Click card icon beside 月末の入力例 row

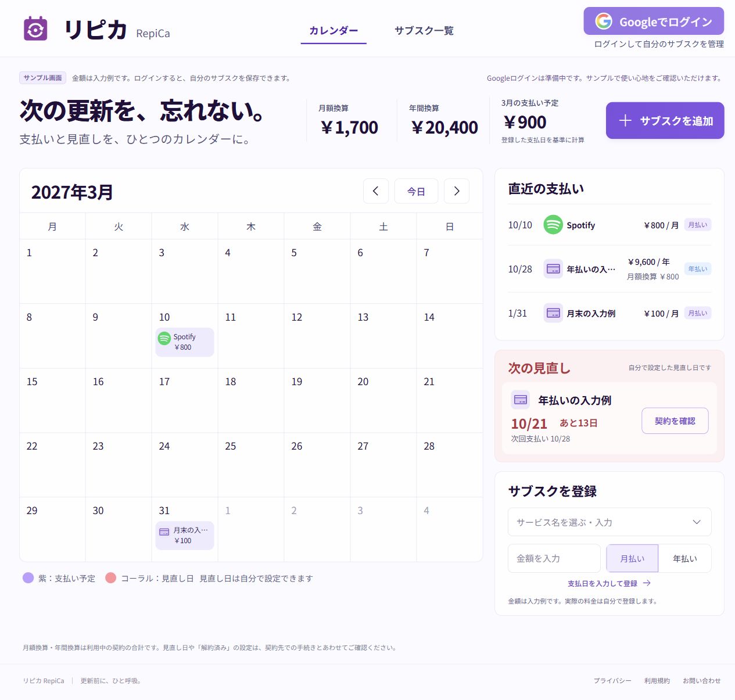(x=553, y=313)
